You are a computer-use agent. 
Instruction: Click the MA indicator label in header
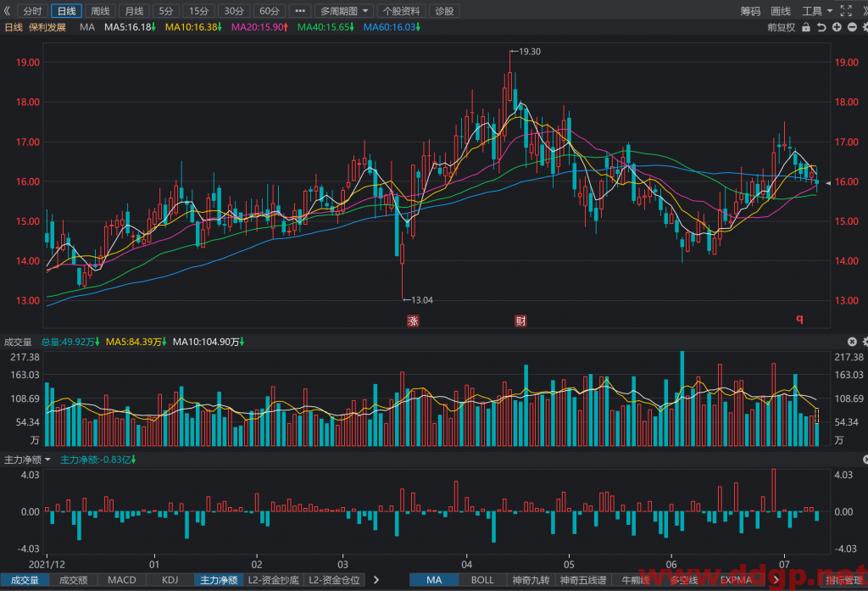(87, 27)
